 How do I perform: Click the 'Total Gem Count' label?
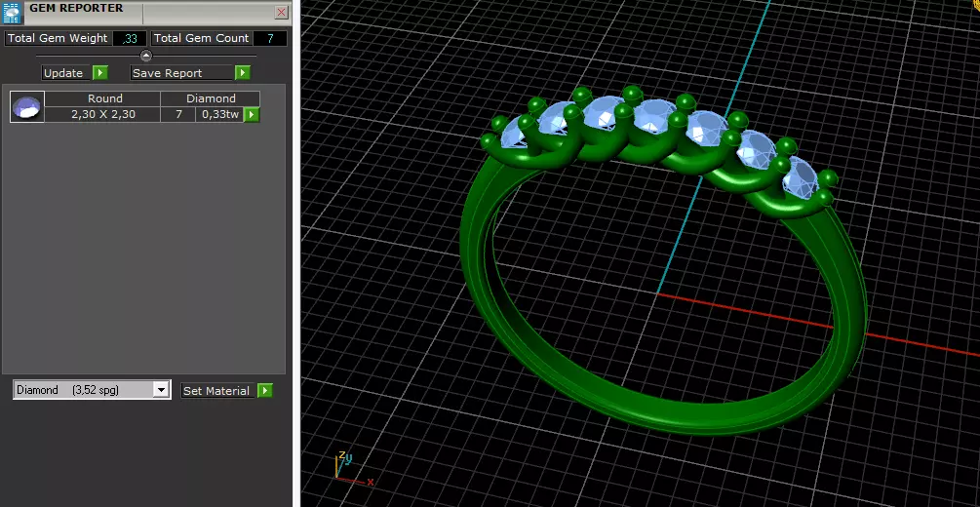click(x=201, y=38)
